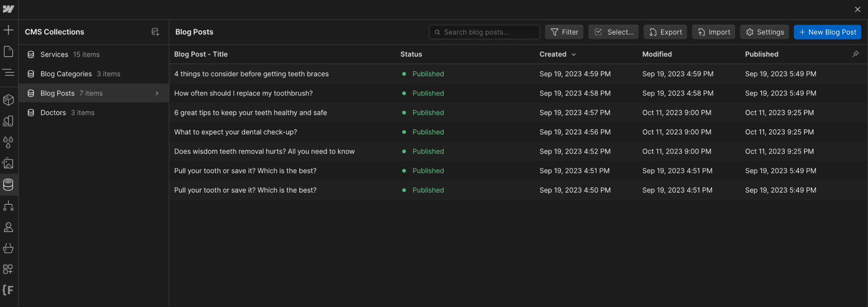
Task: Click the New Blog Post button
Action: tap(827, 32)
